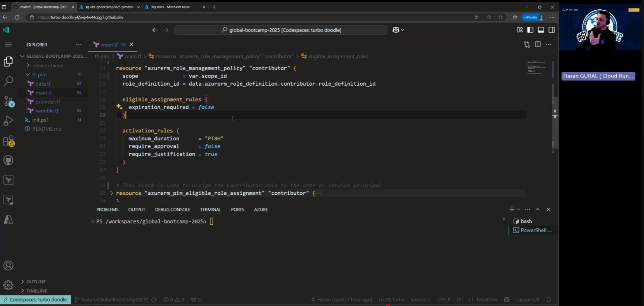Open Run and Debug view
The height and width of the screenshot is (306, 644).
click(8, 121)
